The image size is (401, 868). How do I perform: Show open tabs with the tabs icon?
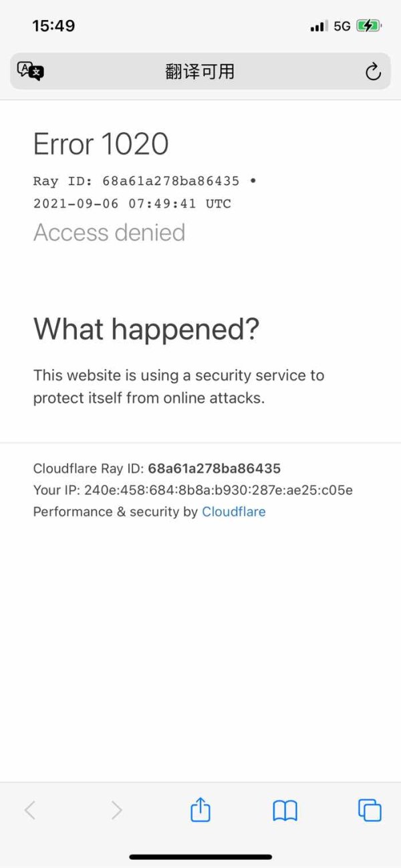pyautogui.click(x=370, y=810)
